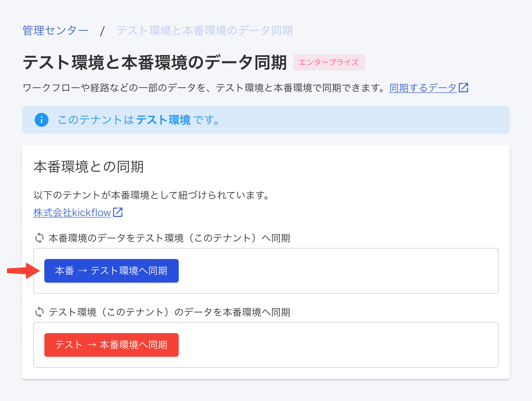The width and height of the screenshot is (532, 401).
Task: Click the red テスト → 本番環境へ同期 button
Action: 112,345
